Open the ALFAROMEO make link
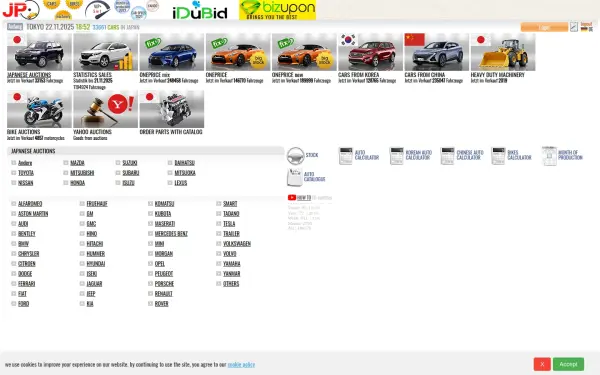600x375 pixels. 30,204
